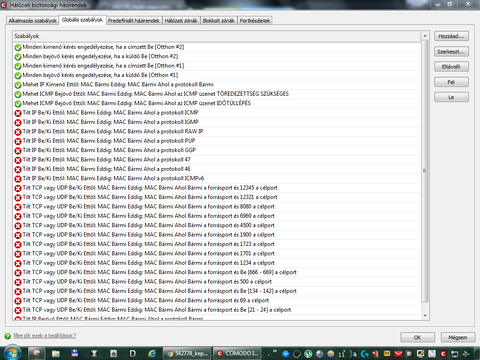Select block rule text with 4500 a célport
This screenshot has height=360, width=480.
(149, 225)
